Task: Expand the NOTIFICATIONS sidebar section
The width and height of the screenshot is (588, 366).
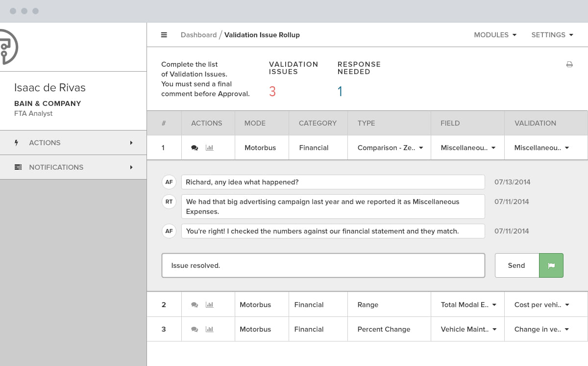Action: click(x=73, y=167)
